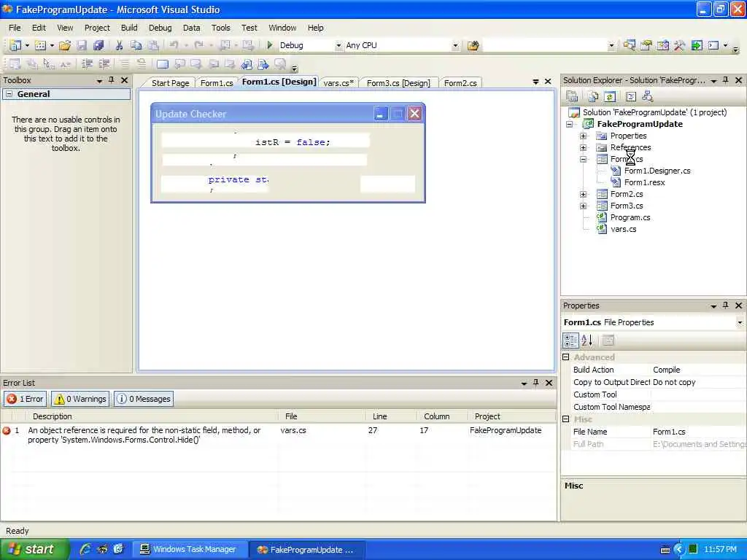Switch to the vars.cs* tab
This screenshot has height=560, width=747.
pyautogui.click(x=338, y=83)
